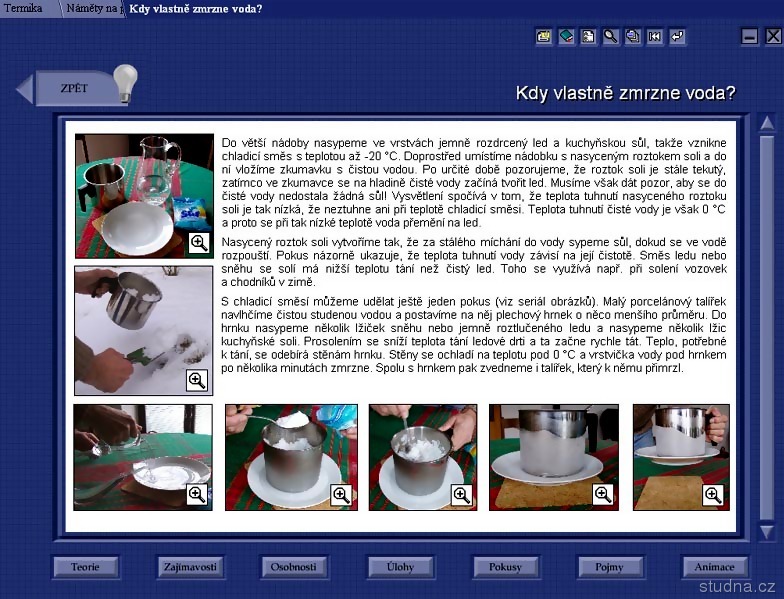Image resolution: width=784 pixels, height=599 pixels.
Task: Enlarge the wetting-the-plate photo via magnifier
Action: 196,494
